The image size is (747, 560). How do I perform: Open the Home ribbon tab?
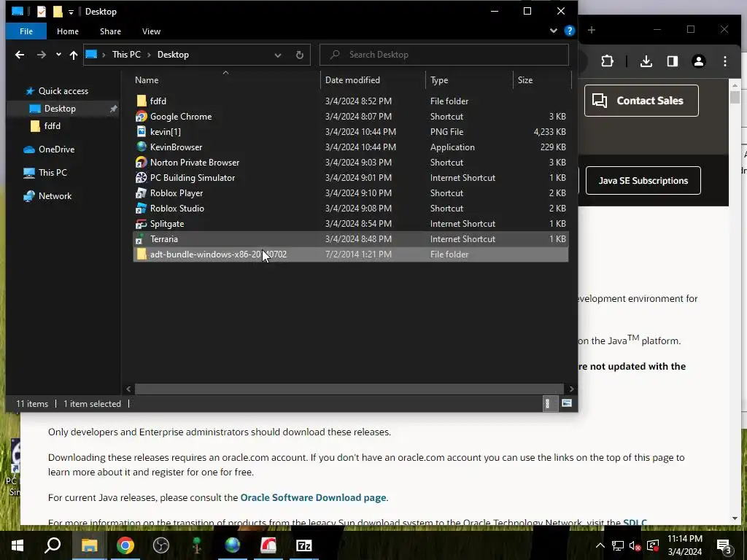pyautogui.click(x=68, y=31)
